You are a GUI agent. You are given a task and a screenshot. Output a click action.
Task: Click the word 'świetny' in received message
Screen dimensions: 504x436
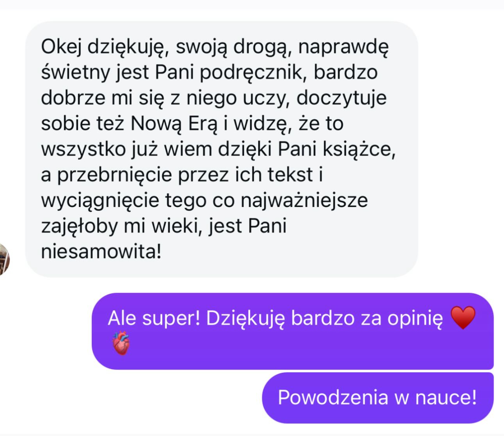pyautogui.click(x=75, y=73)
